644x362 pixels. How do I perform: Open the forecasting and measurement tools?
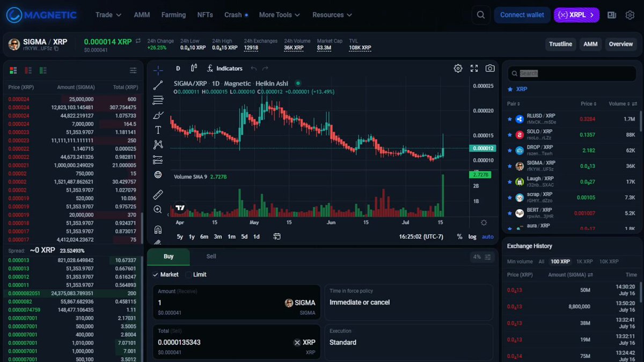pos(158,160)
